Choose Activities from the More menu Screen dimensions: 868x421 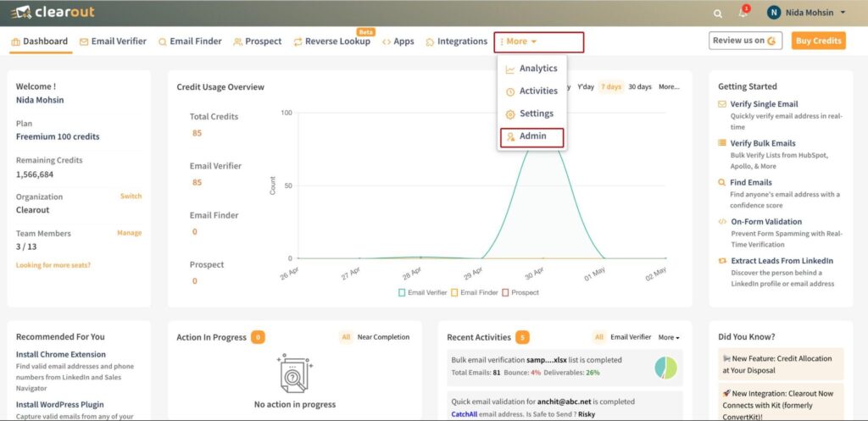pyautogui.click(x=531, y=91)
